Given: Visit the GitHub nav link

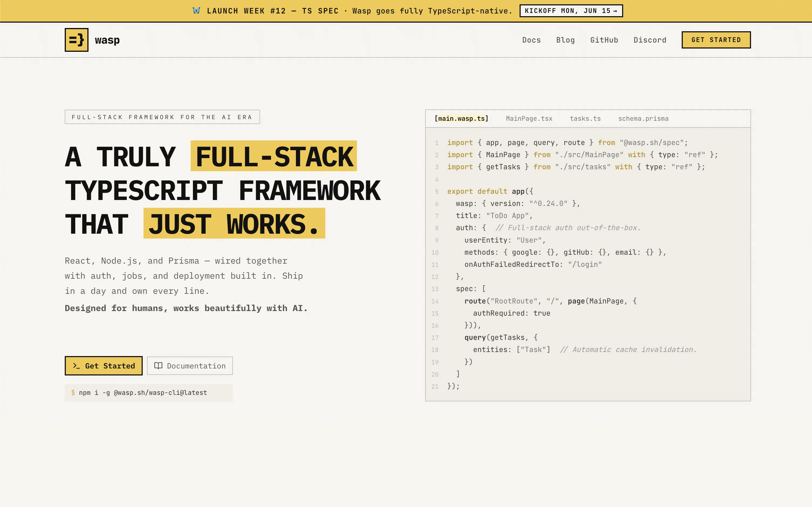Looking at the screenshot, I should tap(604, 40).
